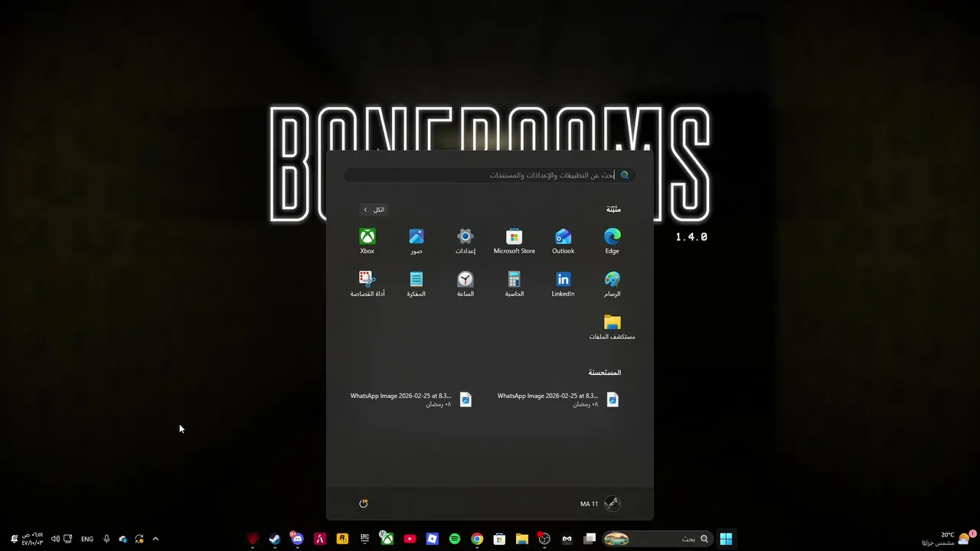Open Xbox app from pinned apps
The image size is (980, 551).
click(x=367, y=241)
